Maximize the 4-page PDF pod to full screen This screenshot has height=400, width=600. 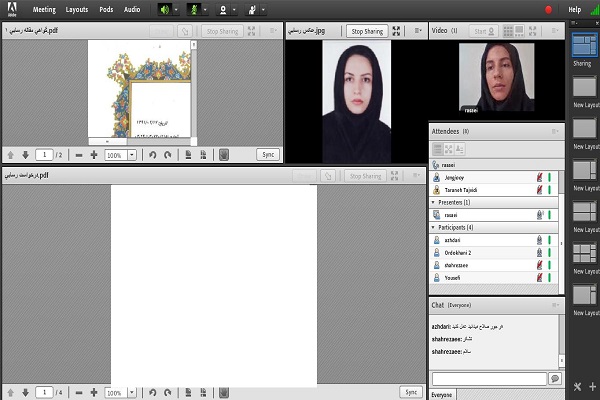395,176
